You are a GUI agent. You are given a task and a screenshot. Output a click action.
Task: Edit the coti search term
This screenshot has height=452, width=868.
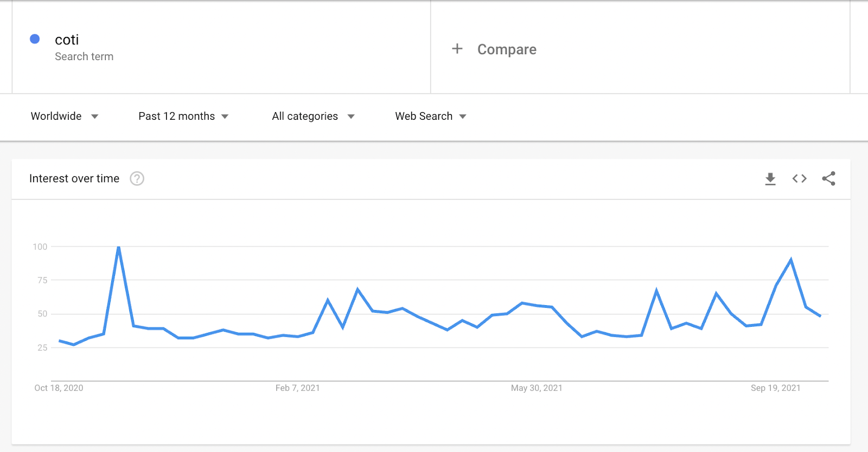point(67,40)
